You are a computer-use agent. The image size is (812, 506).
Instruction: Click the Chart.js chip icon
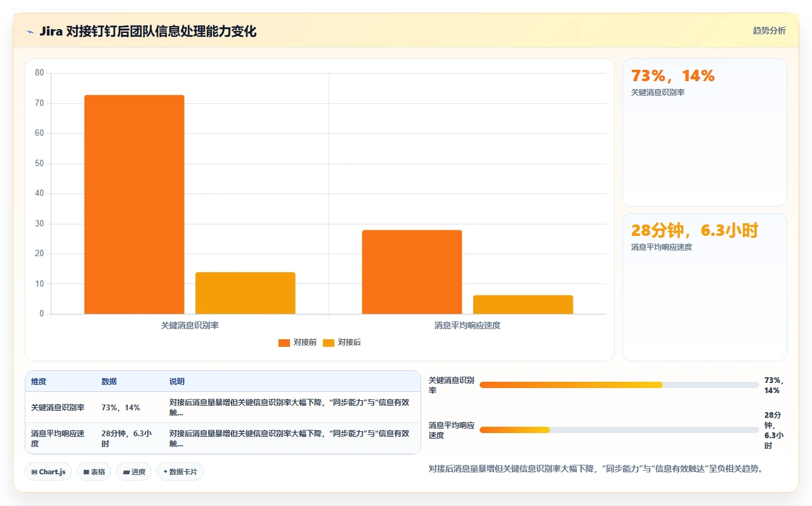pyautogui.click(x=34, y=472)
